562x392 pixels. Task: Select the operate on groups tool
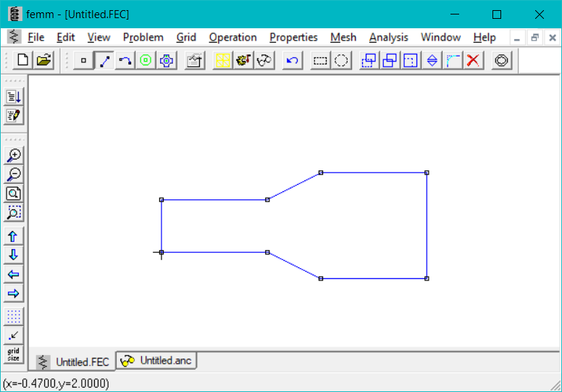click(167, 60)
